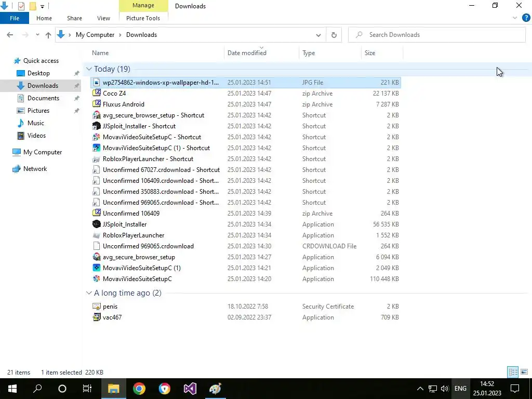Screen dimensions: 532x399
Task: Open the volume control in tray
Action: pyautogui.click(x=445, y=389)
